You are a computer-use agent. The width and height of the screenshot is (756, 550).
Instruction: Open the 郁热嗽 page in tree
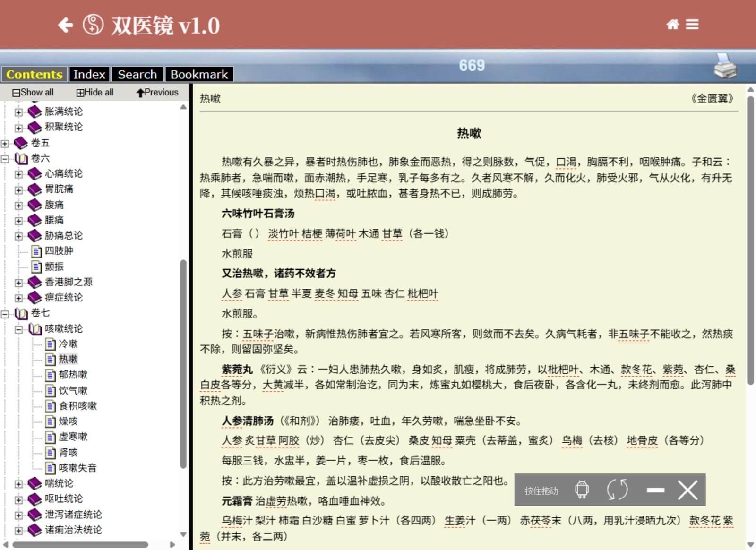pyautogui.click(x=73, y=375)
